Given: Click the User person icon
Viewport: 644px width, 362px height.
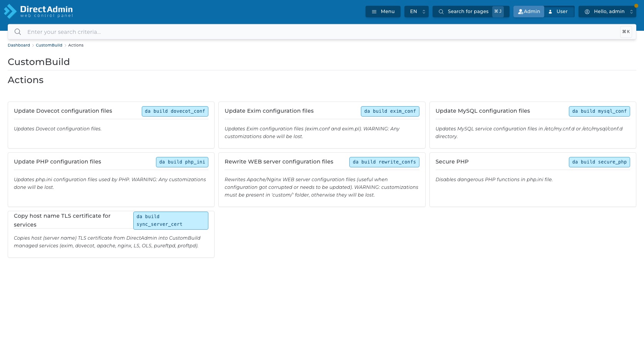Looking at the screenshot, I should (x=550, y=12).
